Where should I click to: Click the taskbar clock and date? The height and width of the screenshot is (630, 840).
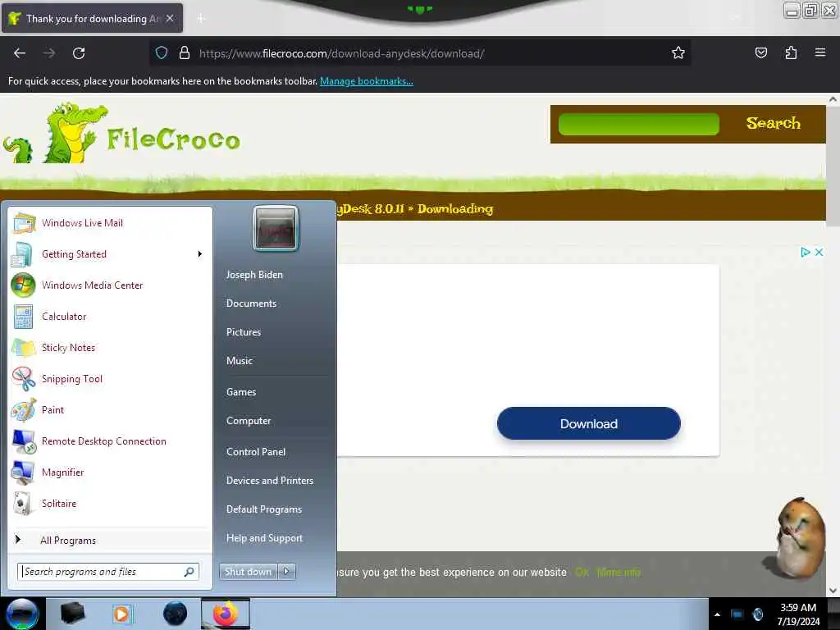[x=798, y=614]
